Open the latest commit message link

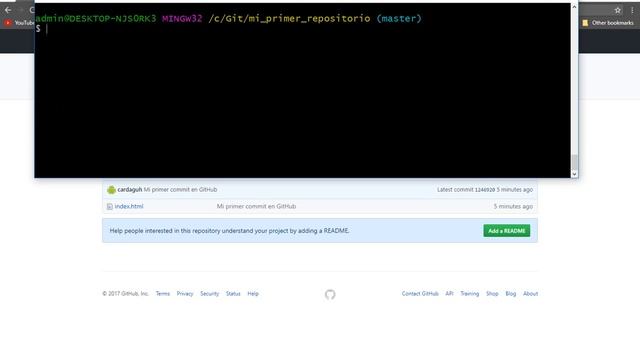coord(180,189)
